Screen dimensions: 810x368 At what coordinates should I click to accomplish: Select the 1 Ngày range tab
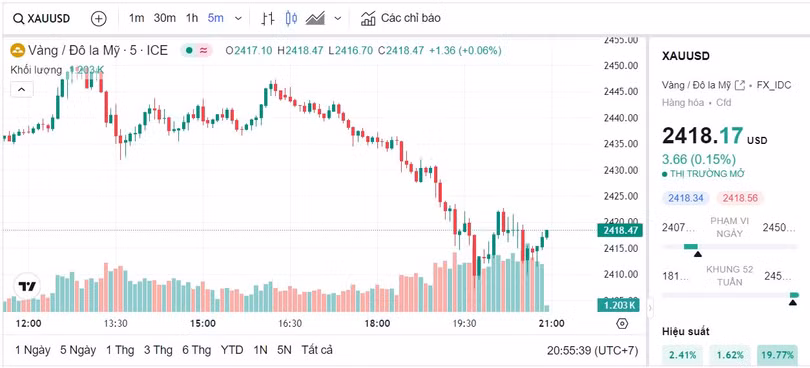[x=33, y=350]
